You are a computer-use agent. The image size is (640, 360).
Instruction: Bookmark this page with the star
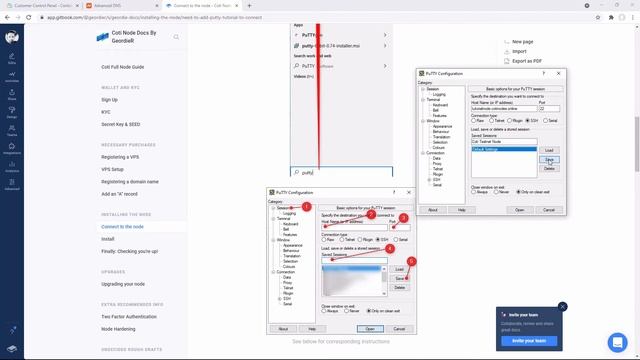click(598, 18)
